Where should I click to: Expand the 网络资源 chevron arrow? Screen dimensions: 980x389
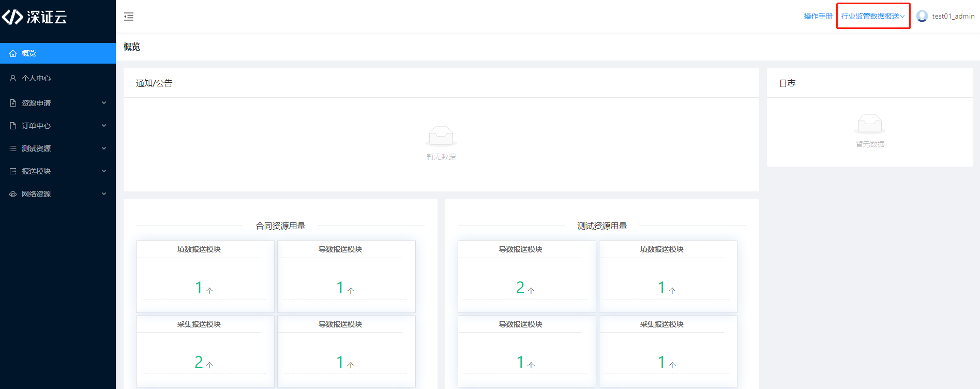pos(104,194)
